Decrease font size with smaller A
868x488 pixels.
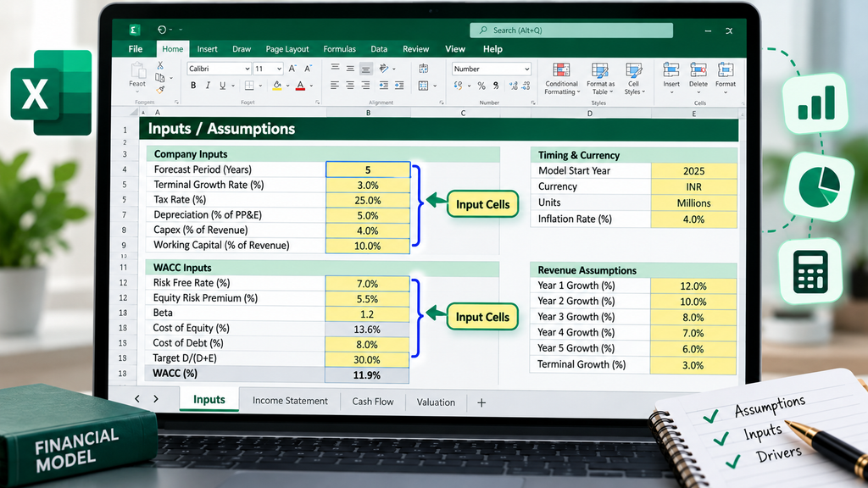click(x=309, y=69)
